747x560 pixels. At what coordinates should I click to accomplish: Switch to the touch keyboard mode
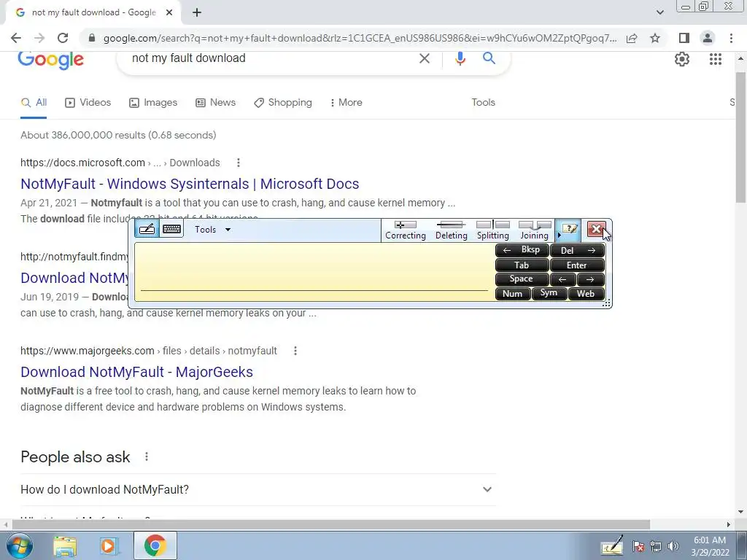171,230
